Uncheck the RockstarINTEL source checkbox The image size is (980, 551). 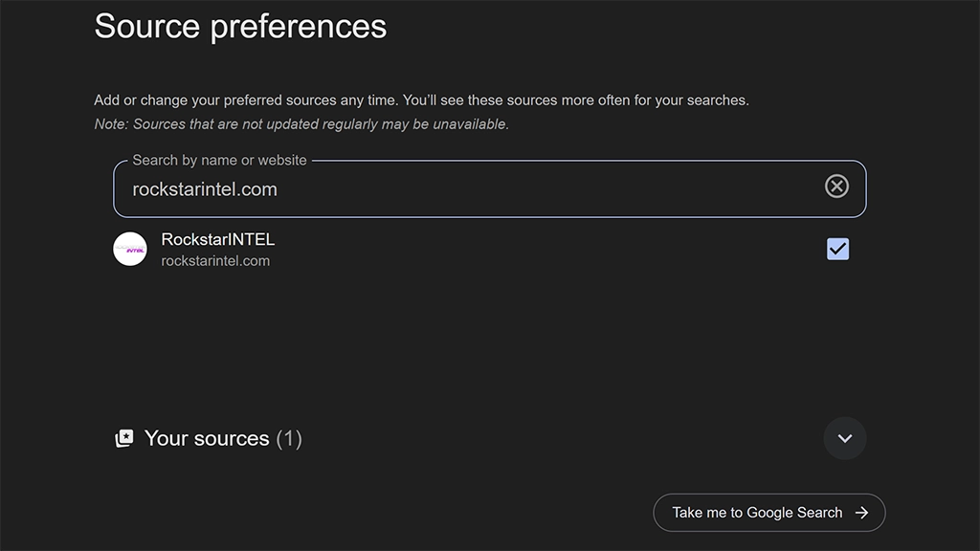pyautogui.click(x=837, y=249)
